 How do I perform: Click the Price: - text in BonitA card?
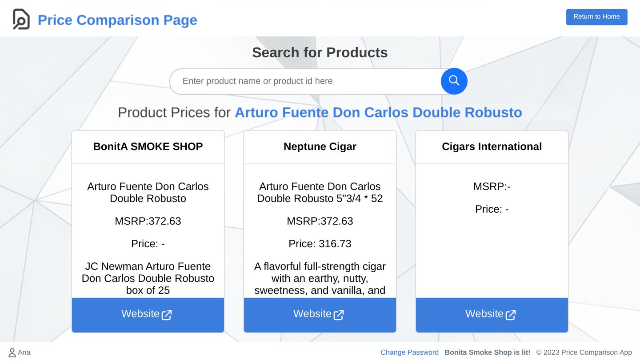pos(148,244)
